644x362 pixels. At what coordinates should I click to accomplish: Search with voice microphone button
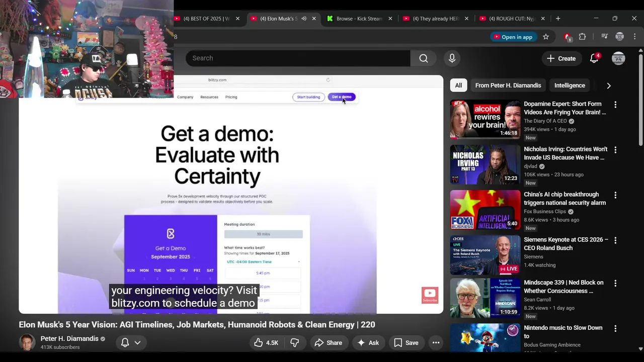[452, 58]
